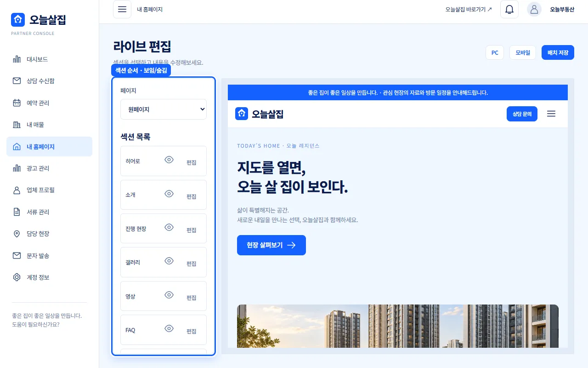The width and height of the screenshot is (588, 368).
Task: Open 오늘살집 바로가기 link
Action: [469, 9]
